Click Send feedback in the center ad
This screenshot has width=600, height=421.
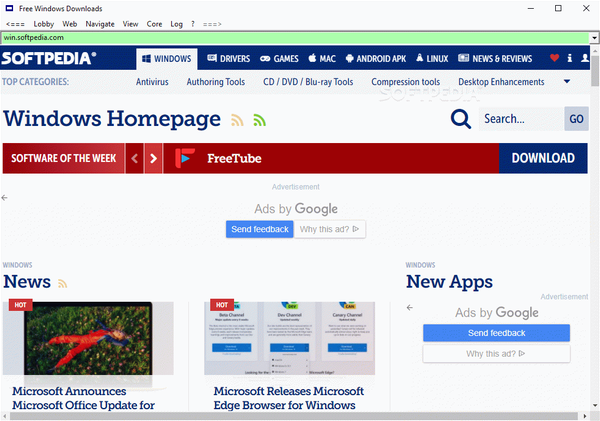point(259,229)
